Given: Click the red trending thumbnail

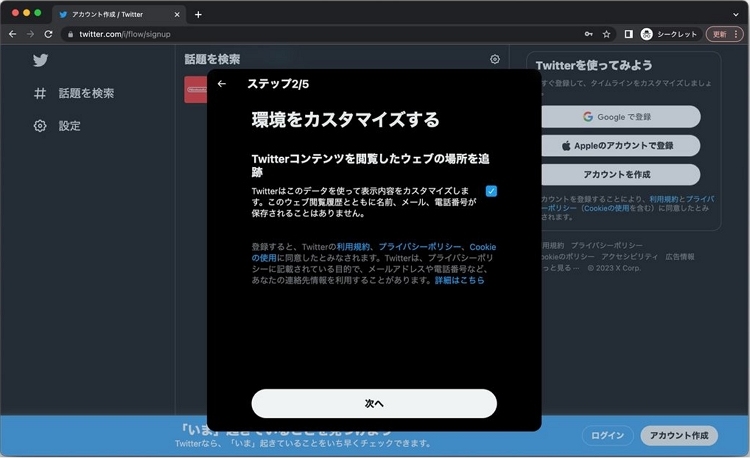Looking at the screenshot, I should pos(196,89).
